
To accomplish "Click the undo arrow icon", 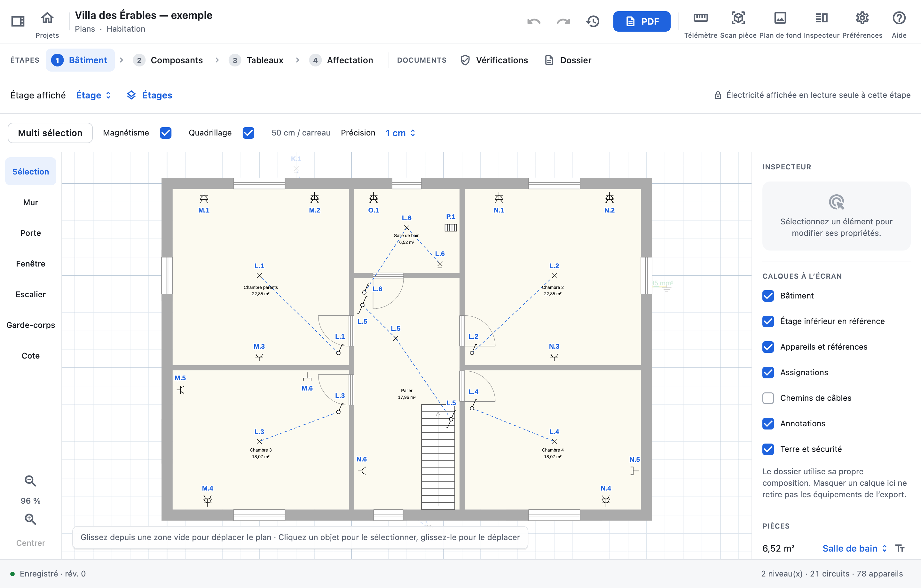I will click(533, 21).
